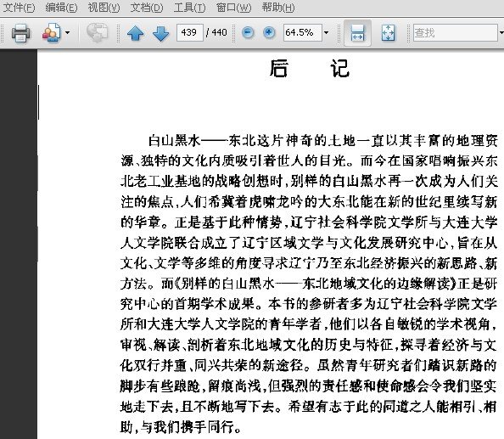Open the 窗口(W) menu
Viewport: 504px width, 439px height.
(x=233, y=7)
